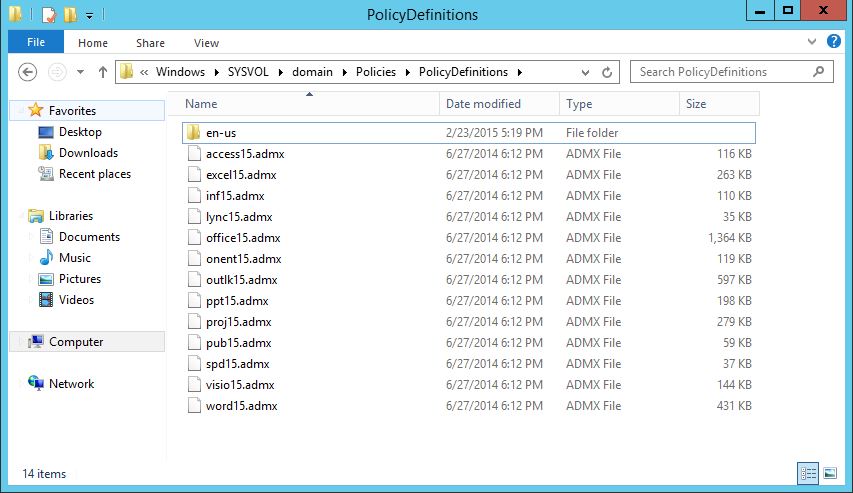The height and width of the screenshot is (493, 853).
Task: Open Downloads in navigation pane
Action: coord(88,153)
